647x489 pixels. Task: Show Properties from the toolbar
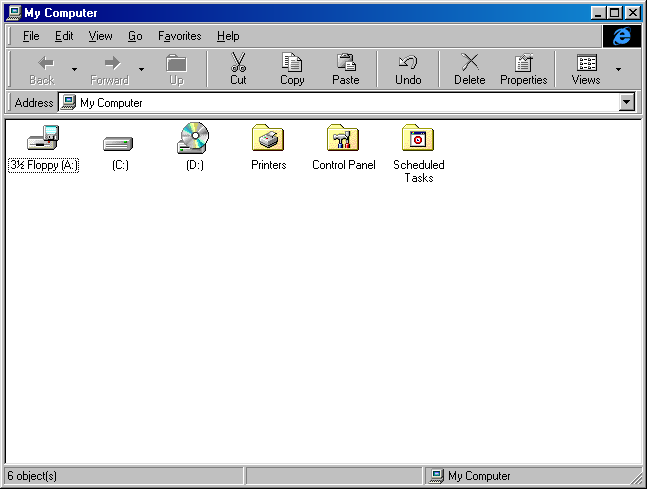tap(524, 69)
